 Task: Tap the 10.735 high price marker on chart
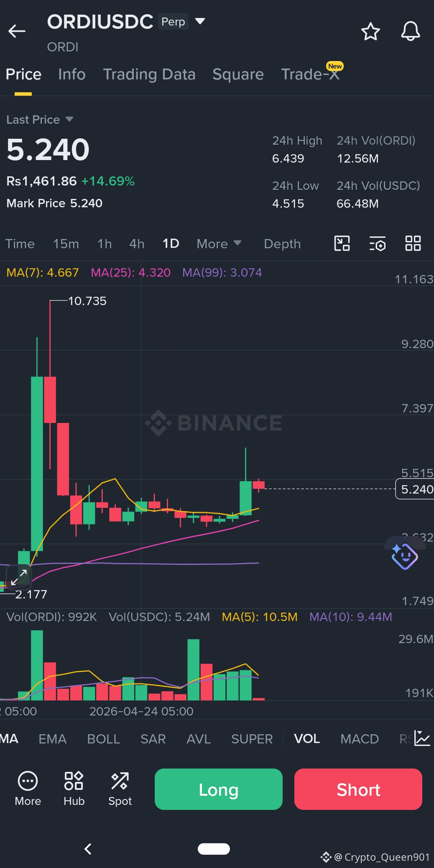coord(87,301)
